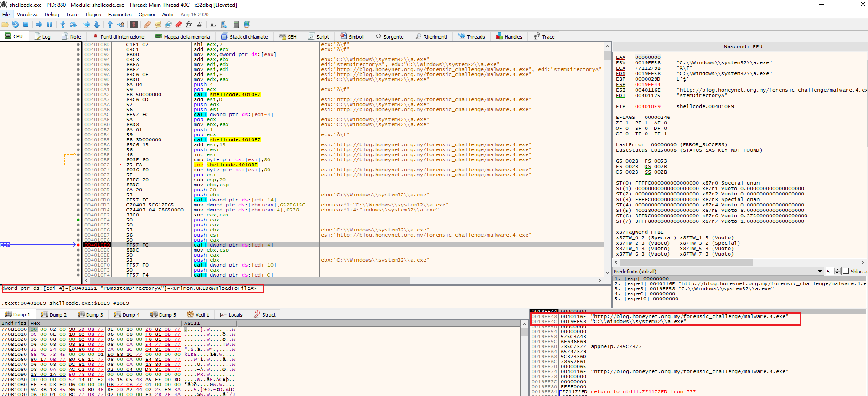The image size is (868, 396).
Task: Run to user code icon
Action: [x=121, y=25]
